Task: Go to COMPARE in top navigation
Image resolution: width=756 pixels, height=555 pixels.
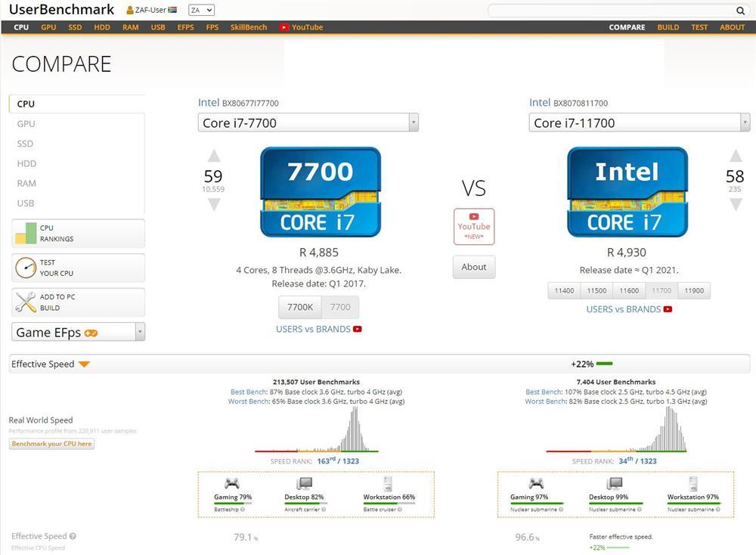Action: coord(627,27)
